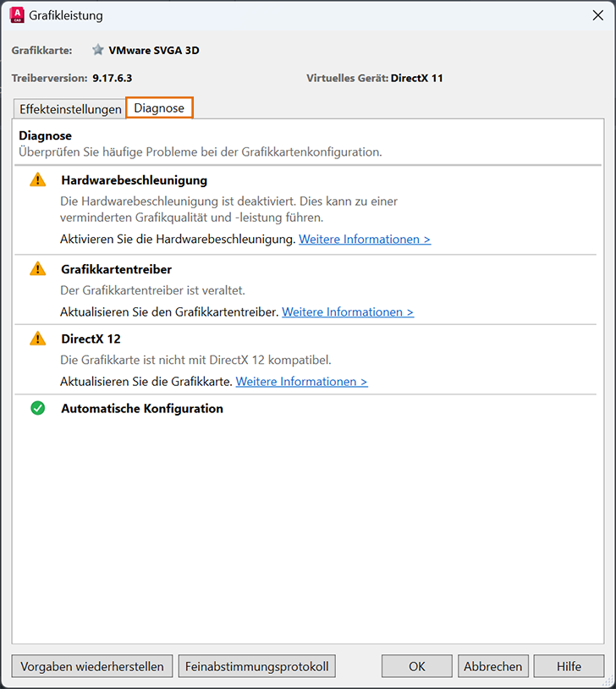Open Hilfe with the help button

pyautogui.click(x=569, y=666)
